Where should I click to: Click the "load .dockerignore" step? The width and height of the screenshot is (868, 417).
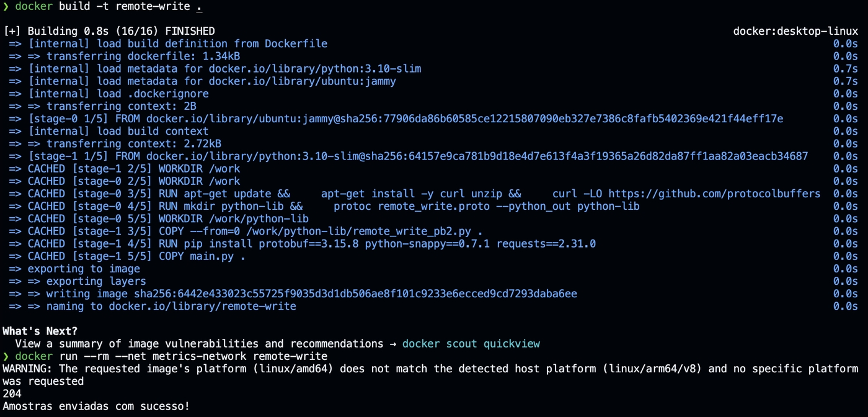153,94
